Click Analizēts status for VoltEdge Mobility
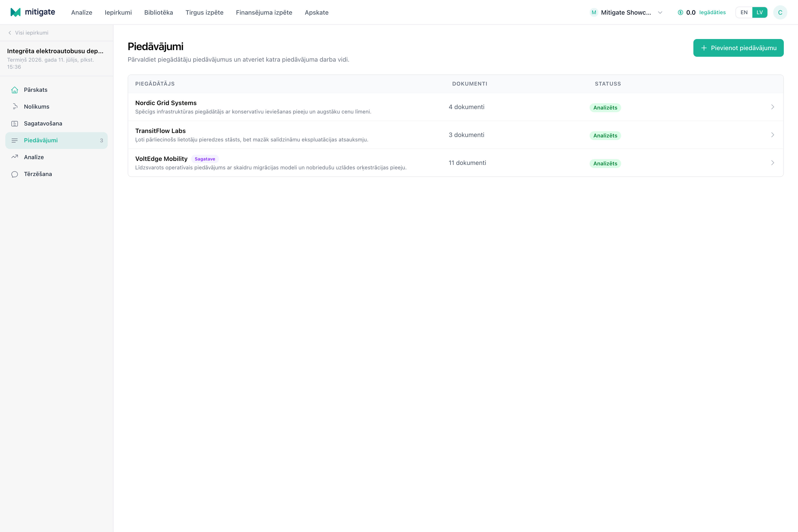 (605, 164)
